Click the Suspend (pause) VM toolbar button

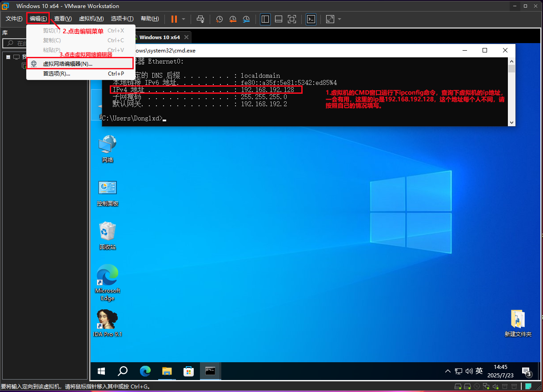click(174, 19)
